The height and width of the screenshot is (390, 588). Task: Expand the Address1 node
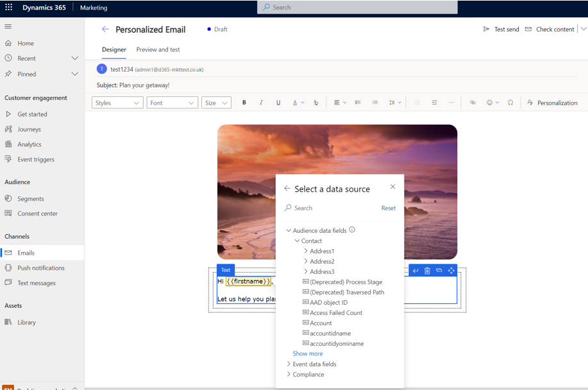306,251
